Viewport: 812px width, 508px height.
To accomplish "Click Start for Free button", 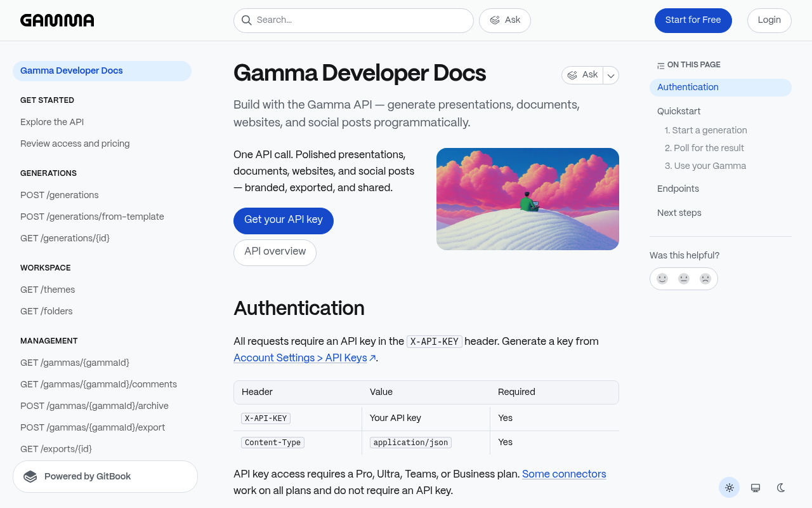I will (693, 20).
